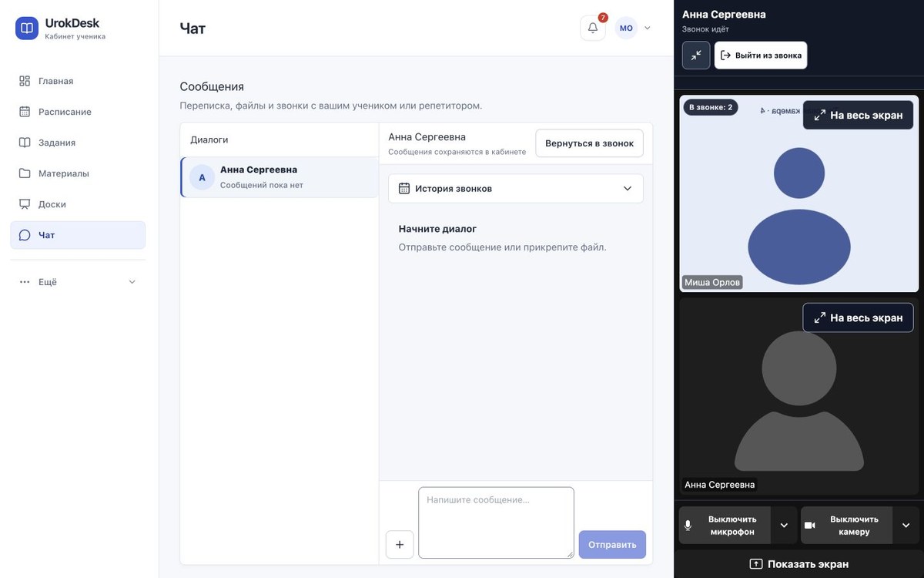The image size is (924, 578).
Task: Click the Сообщения section heading
Action: click(x=212, y=86)
